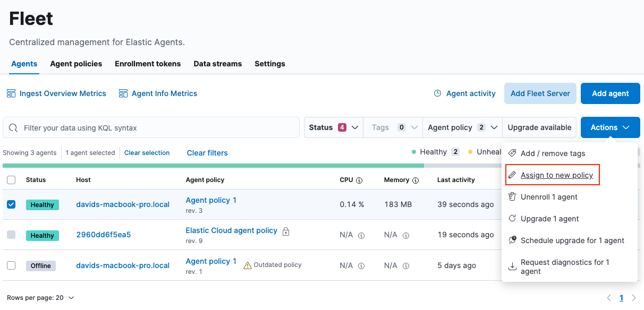Click the unenroll icon in the Actions menu
The image size is (644, 310).
(x=512, y=196)
